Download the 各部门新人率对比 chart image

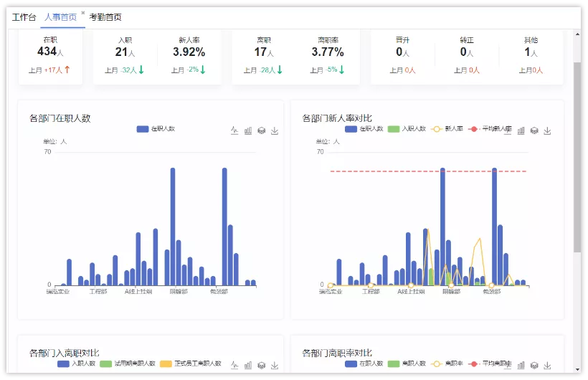[548, 130]
